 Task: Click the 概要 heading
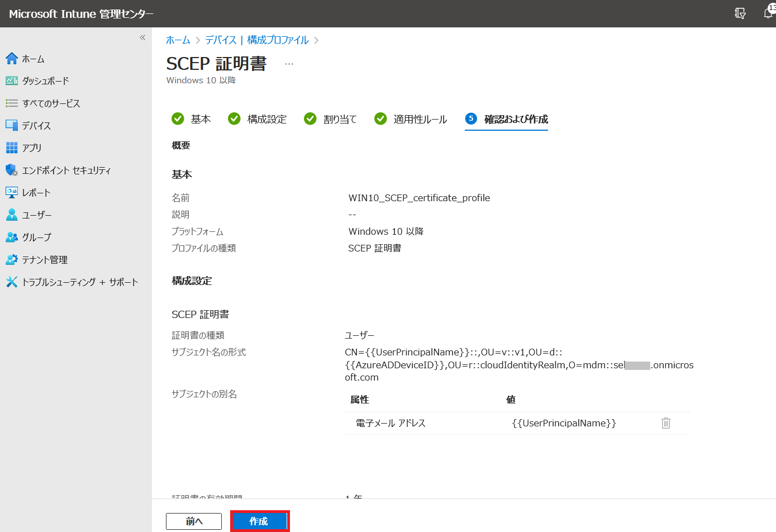coord(181,145)
